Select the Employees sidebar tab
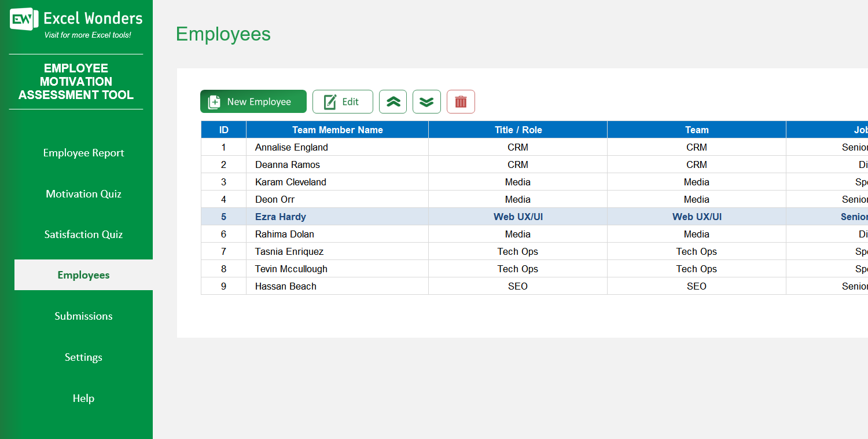 (x=83, y=275)
